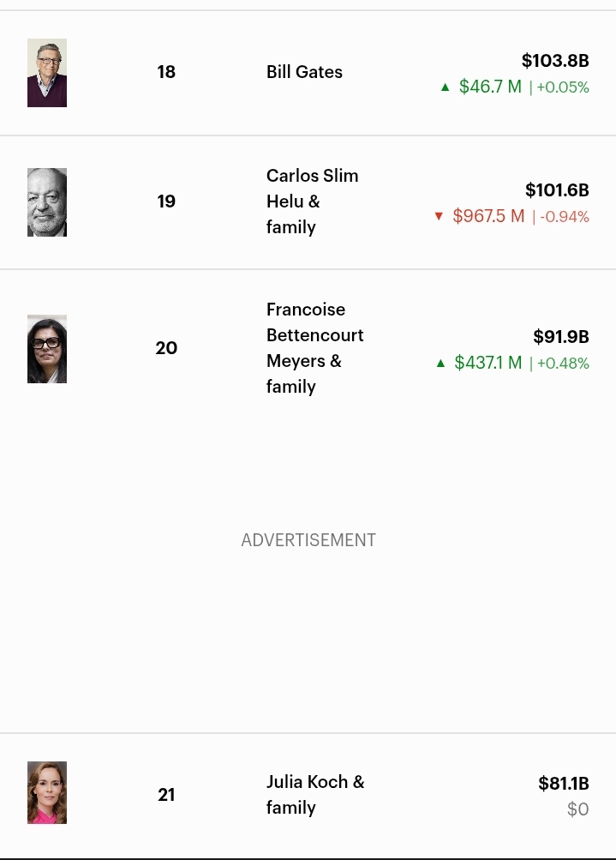616x860 pixels.
Task: Select rank number 20
Action: (x=166, y=348)
